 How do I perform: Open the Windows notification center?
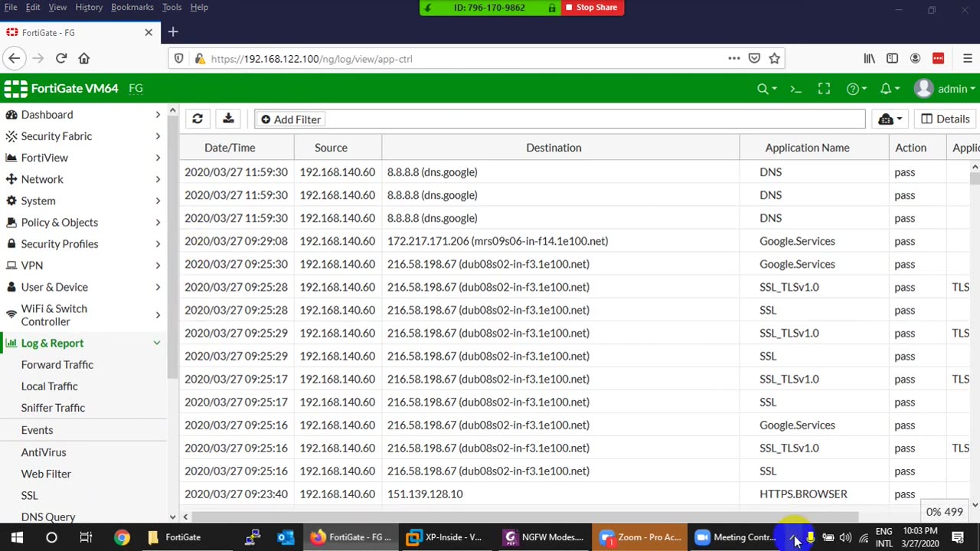point(958,537)
